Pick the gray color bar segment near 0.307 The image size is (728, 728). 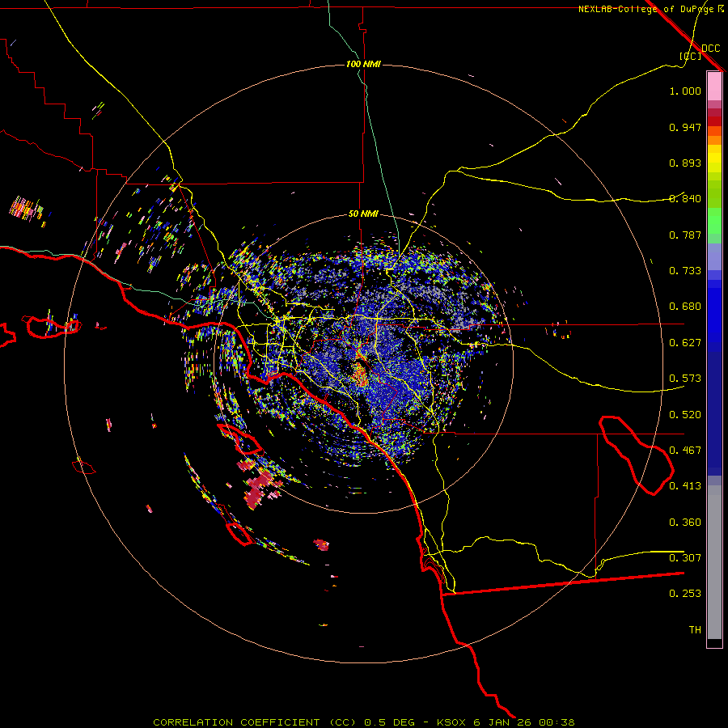(x=714, y=562)
